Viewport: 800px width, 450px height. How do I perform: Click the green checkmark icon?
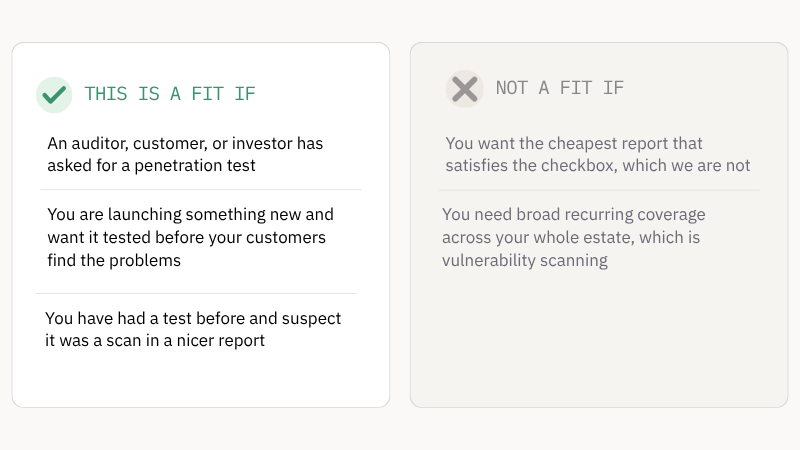[54, 94]
